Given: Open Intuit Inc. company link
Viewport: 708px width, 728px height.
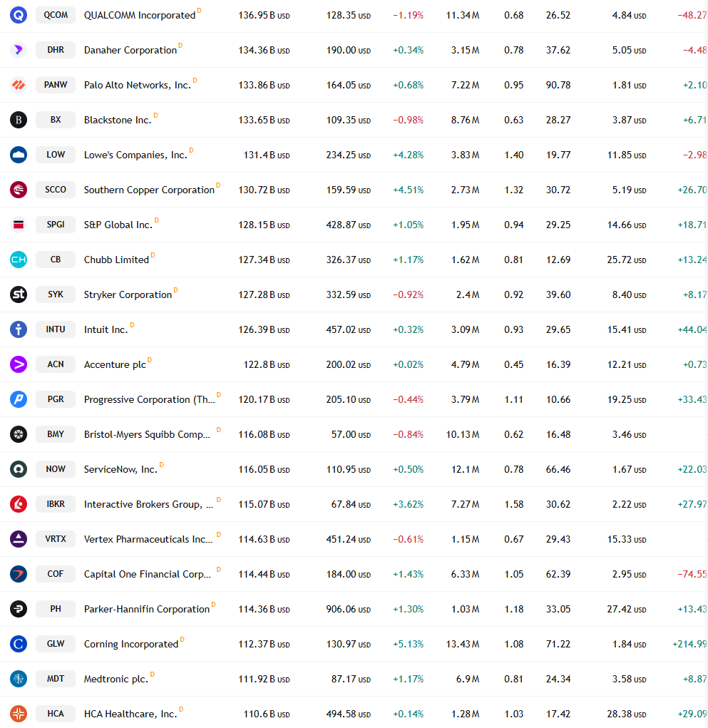Looking at the screenshot, I should (x=106, y=329).
